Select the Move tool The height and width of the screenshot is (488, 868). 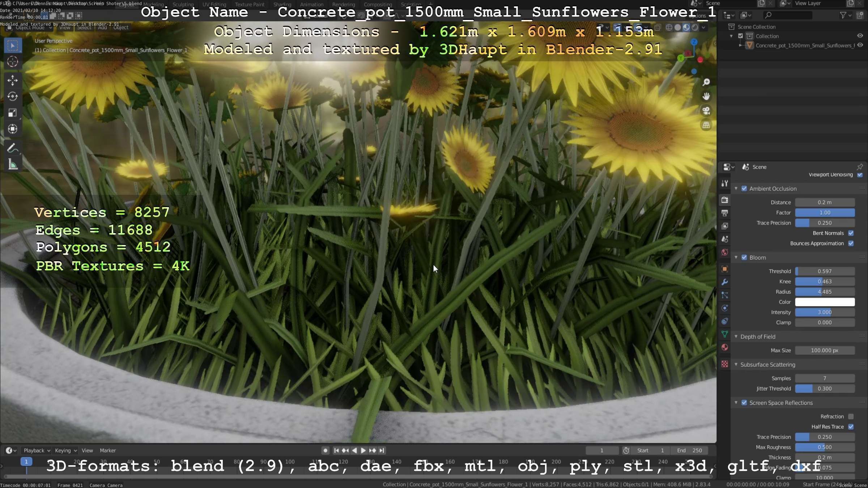point(13,80)
